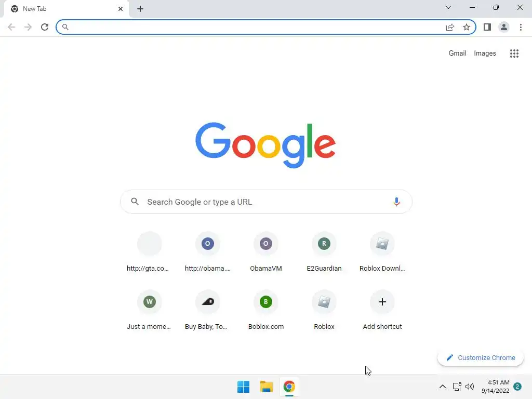This screenshot has width=532, height=399.
Task: Close the New Tab tab
Action: [x=121, y=9]
